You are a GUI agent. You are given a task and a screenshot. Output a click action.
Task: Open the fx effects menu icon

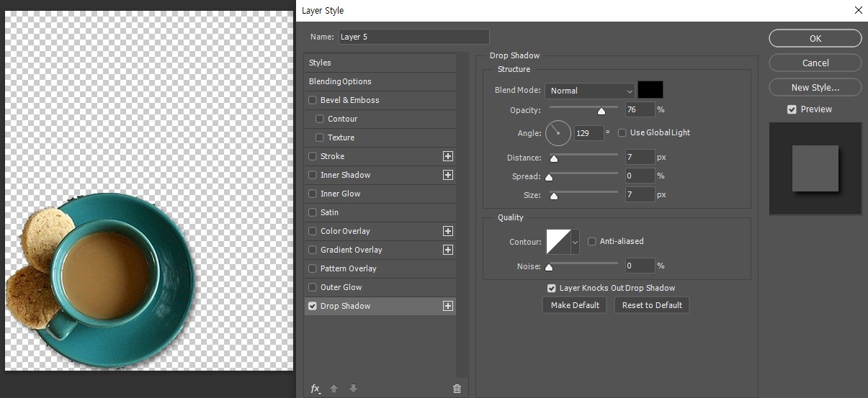point(316,389)
